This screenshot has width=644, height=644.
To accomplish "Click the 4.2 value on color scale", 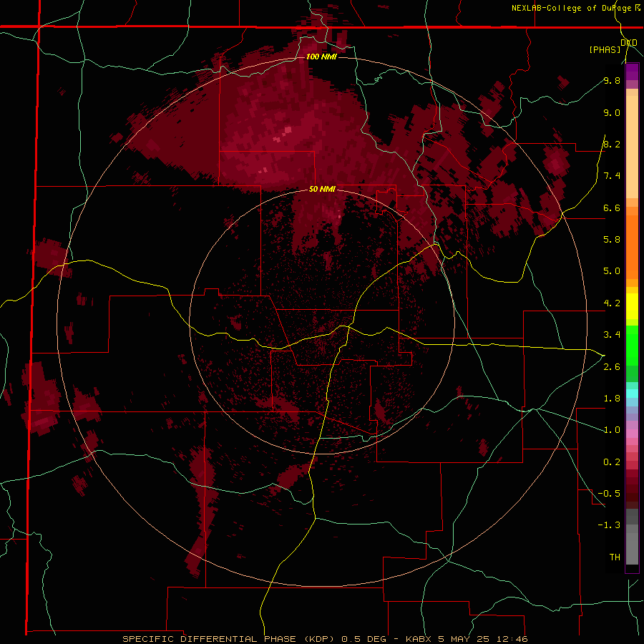I will point(612,303).
